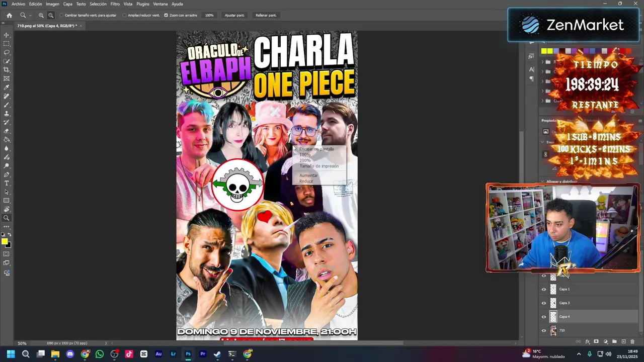Image resolution: width=644 pixels, height=362 pixels.
Task: Click the Home icon in options bar
Action: (x=9, y=15)
